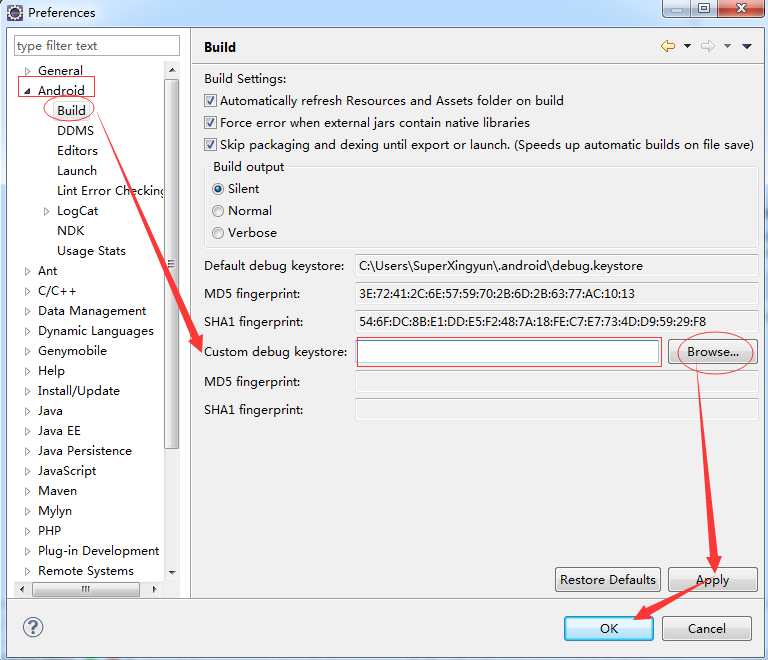This screenshot has width=768, height=660.
Task: Click the Apply button
Action: point(712,580)
